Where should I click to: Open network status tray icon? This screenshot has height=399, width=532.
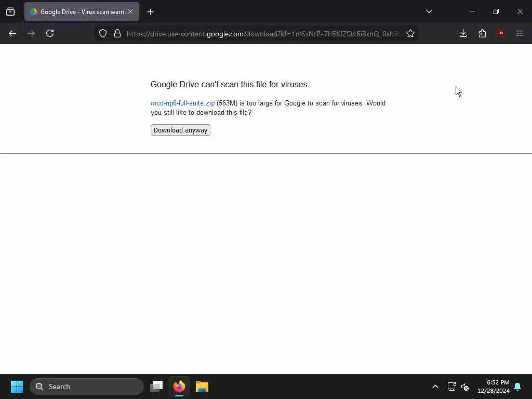[x=451, y=387]
